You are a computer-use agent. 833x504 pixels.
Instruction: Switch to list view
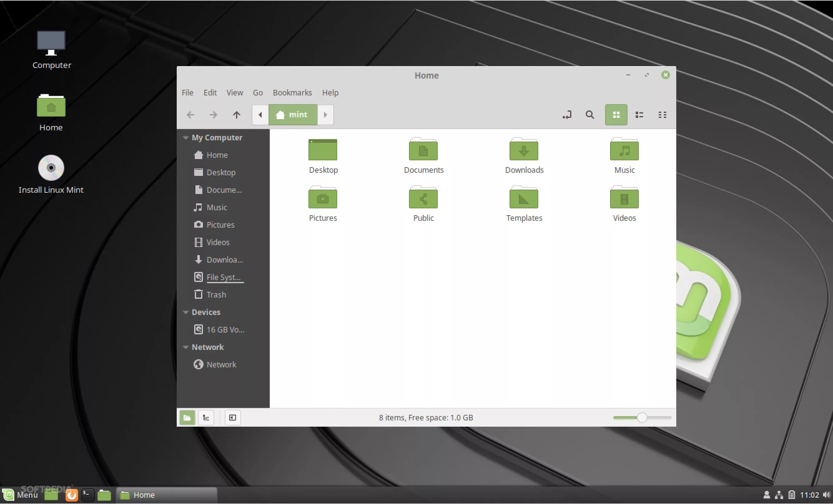coord(639,115)
